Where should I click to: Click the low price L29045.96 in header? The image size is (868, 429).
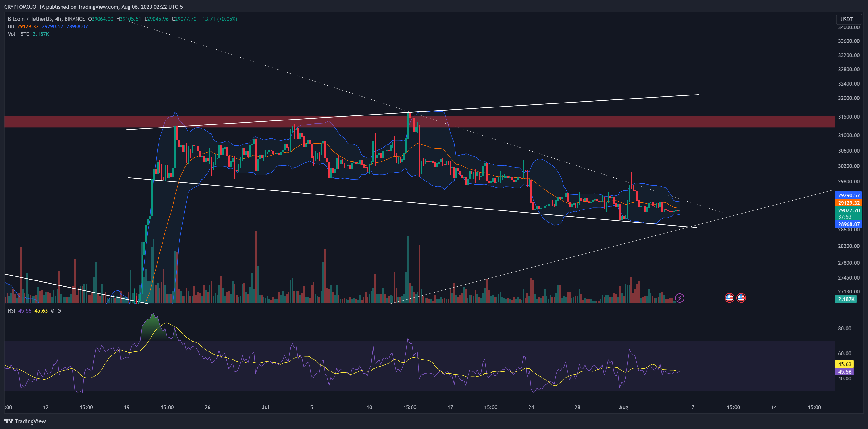coord(156,19)
